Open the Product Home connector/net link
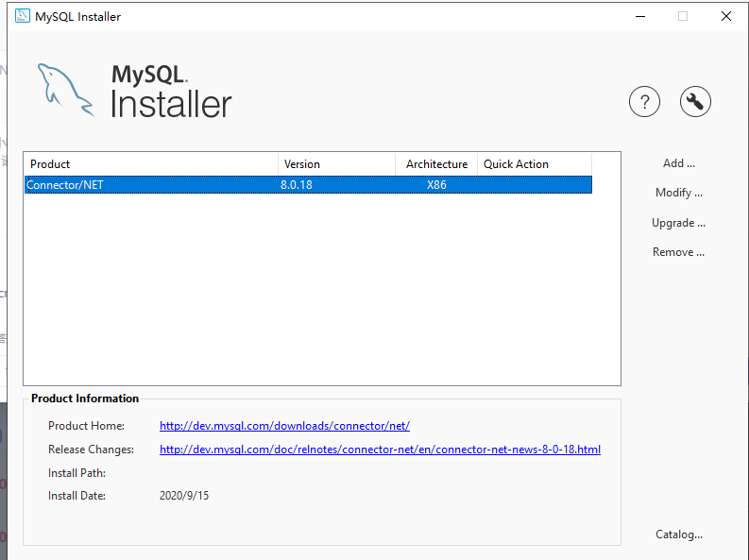This screenshot has width=749, height=560. click(x=284, y=426)
